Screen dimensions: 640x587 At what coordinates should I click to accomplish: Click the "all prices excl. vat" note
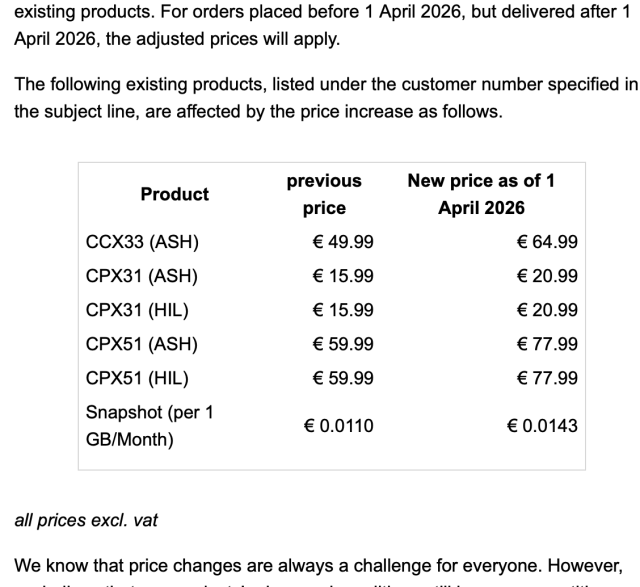[85, 520]
